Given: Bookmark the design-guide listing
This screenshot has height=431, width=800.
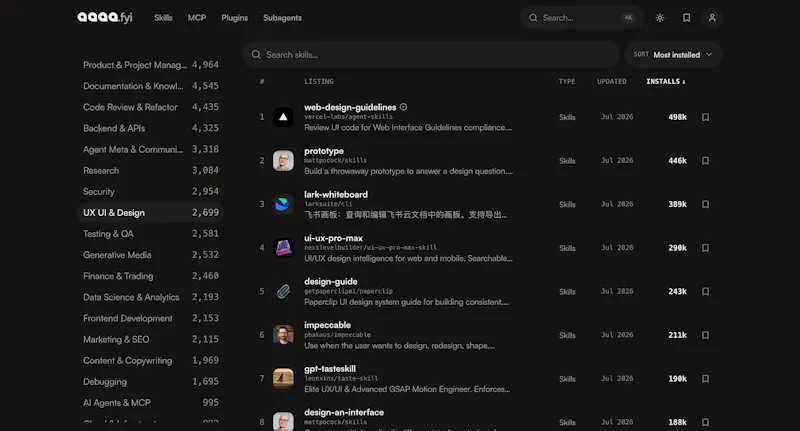Looking at the screenshot, I should 705,291.
